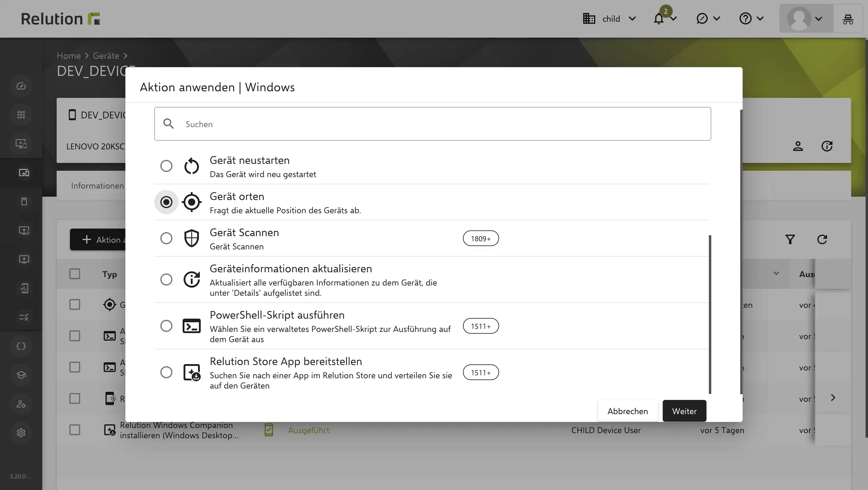868x490 pixels.
Task: Open the child organization dropdown
Action: pos(609,19)
